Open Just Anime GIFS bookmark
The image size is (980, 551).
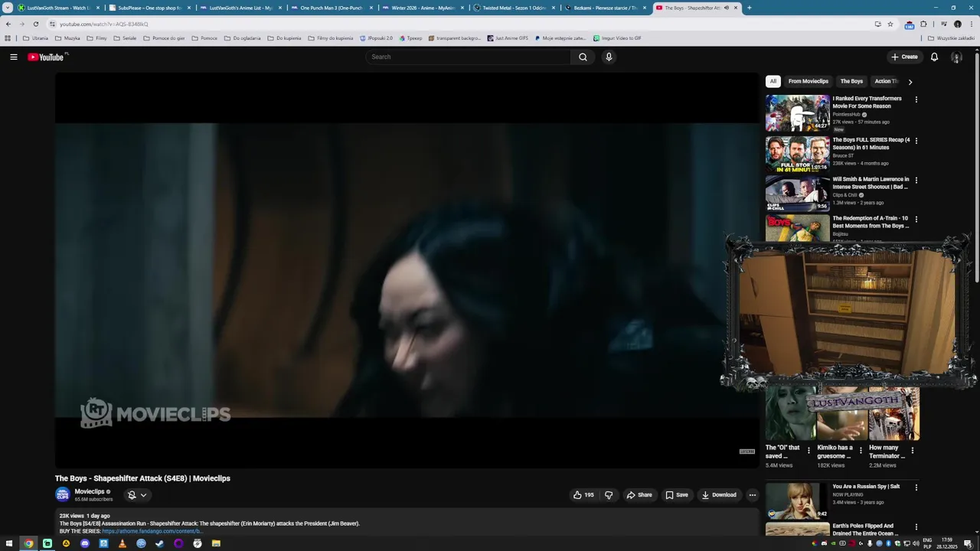(x=508, y=38)
